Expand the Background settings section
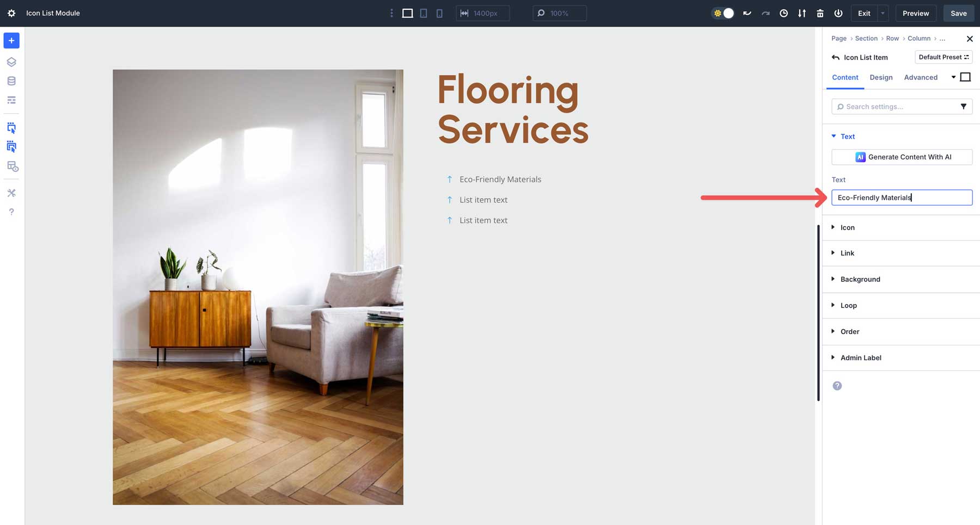The height and width of the screenshot is (525, 980). (x=860, y=279)
